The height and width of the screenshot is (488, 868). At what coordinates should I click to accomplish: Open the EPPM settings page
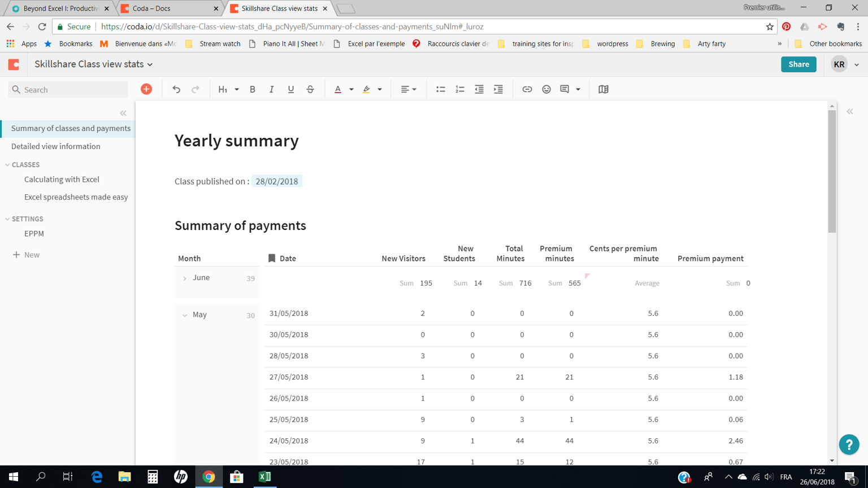[34, 233]
